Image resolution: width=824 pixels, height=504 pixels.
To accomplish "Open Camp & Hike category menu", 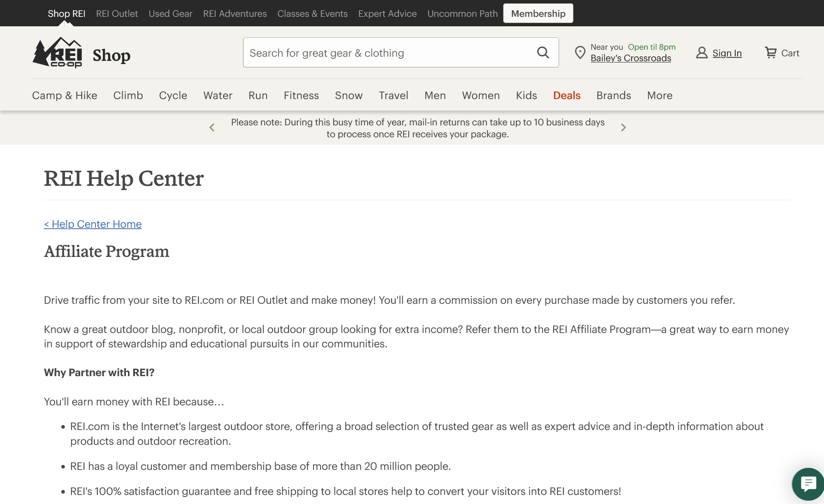I will (65, 95).
